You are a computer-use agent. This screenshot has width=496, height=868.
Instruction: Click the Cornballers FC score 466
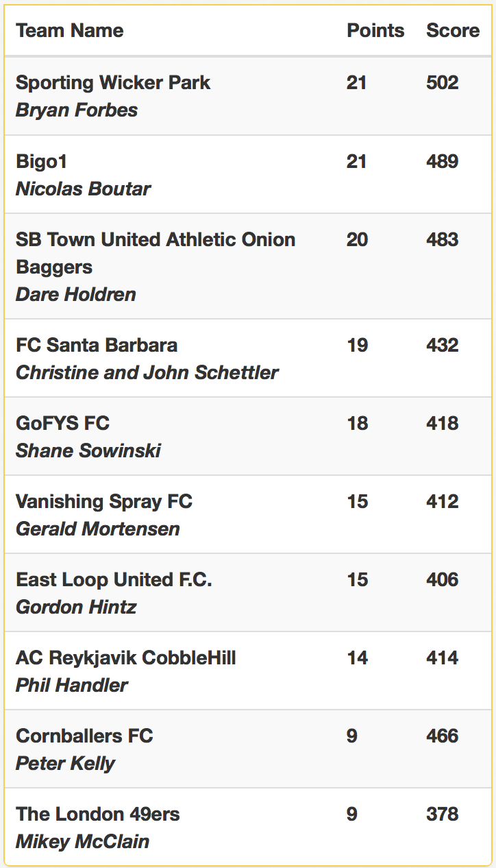443,736
